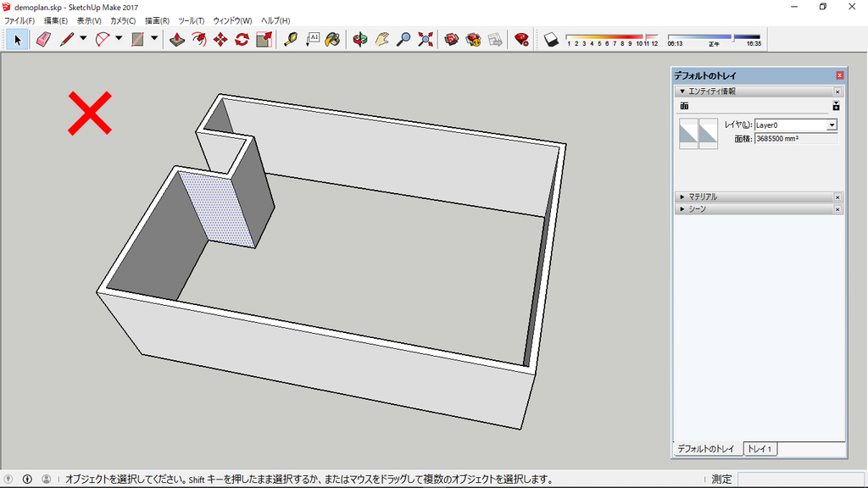This screenshot has width=868, height=488.
Task: Click the sign-in user status icon
Action: click(x=47, y=480)
